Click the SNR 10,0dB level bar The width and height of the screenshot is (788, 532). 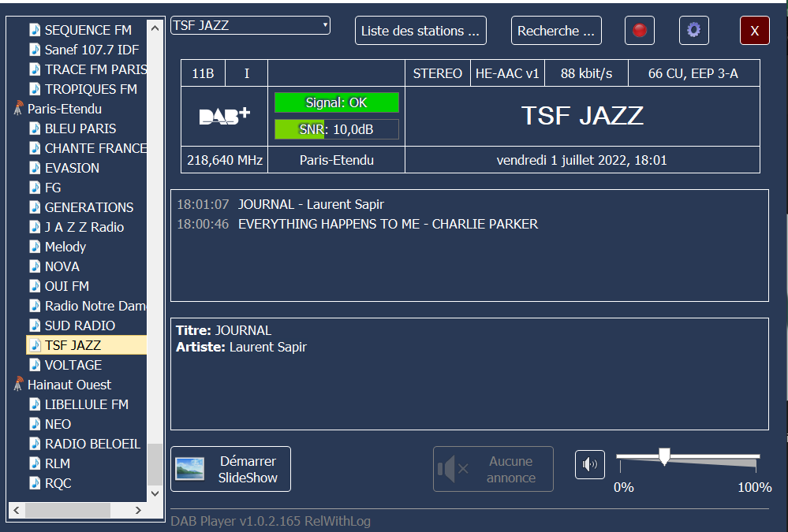click(337, 129)
